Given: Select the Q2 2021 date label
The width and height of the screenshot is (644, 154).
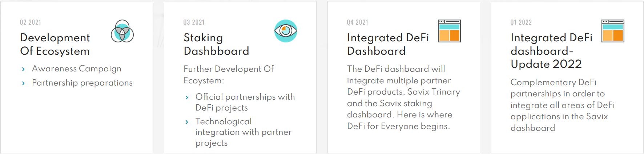Looking at the screenshot, I should (31, 22).
